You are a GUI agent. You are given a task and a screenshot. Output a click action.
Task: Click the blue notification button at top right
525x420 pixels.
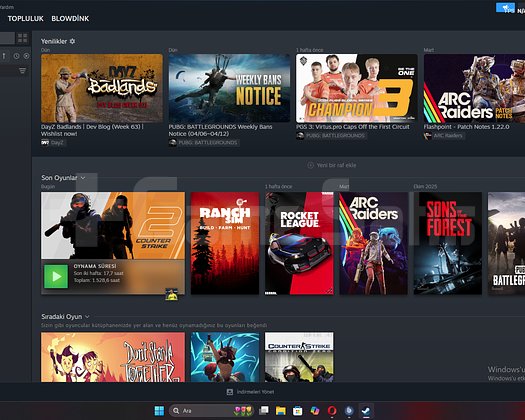tap(505, 8)
